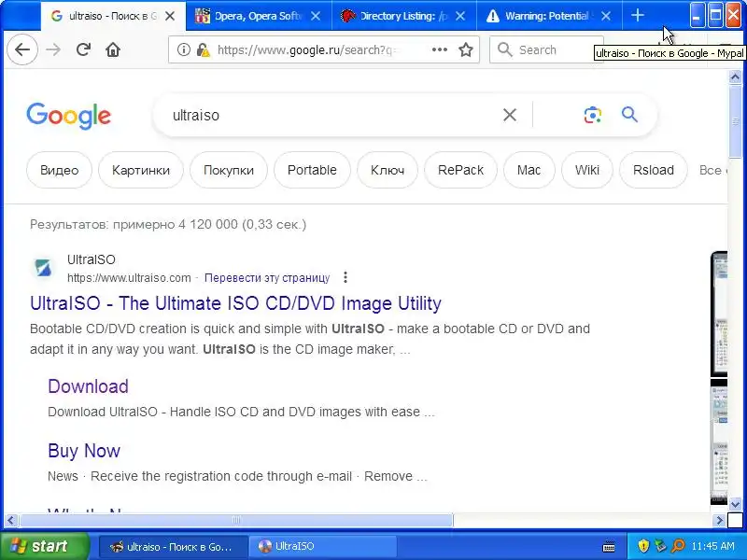Click the insecure padlock warning icon

204,49
